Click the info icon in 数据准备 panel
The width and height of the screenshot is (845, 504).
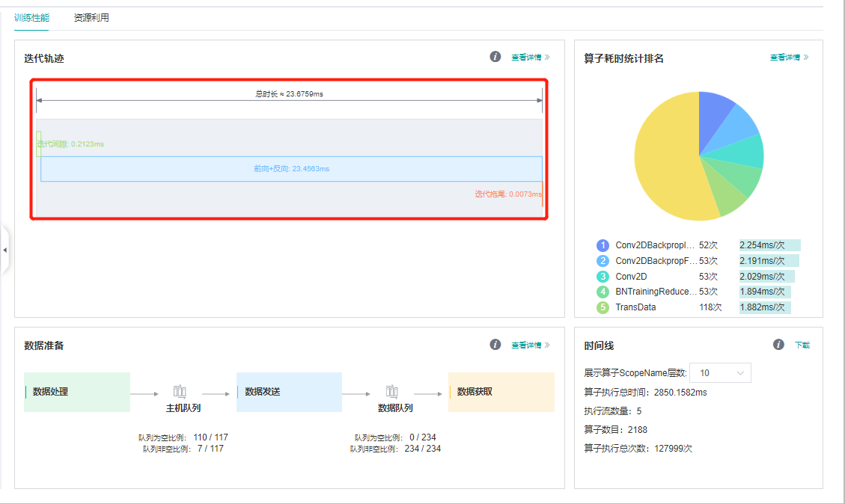[495, 345]
